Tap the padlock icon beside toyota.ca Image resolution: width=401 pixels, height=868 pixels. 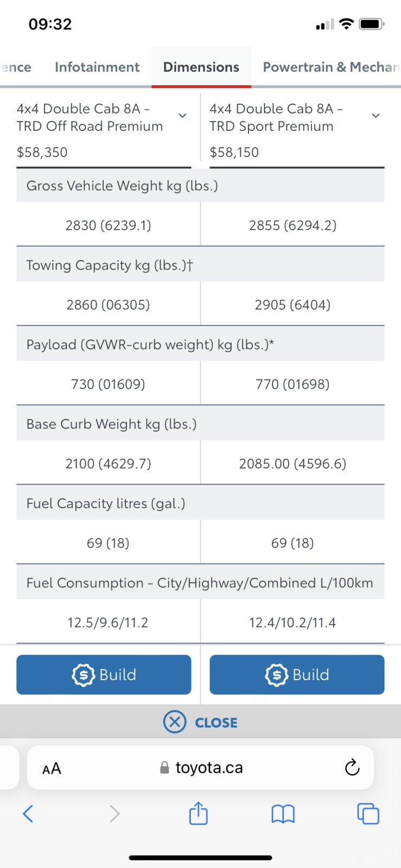[x=164, y=767]
